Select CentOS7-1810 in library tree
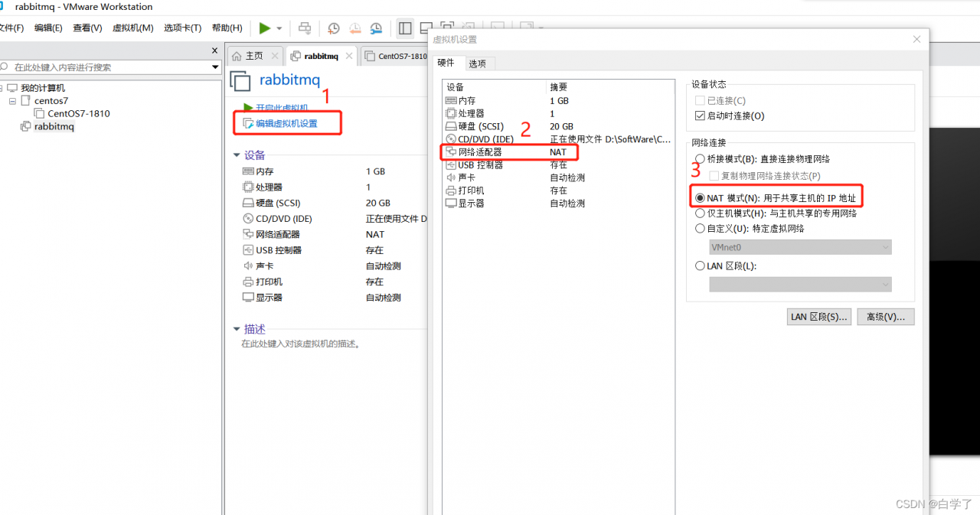This screenshot has width=980, height=515. click(x=79, y=113)
